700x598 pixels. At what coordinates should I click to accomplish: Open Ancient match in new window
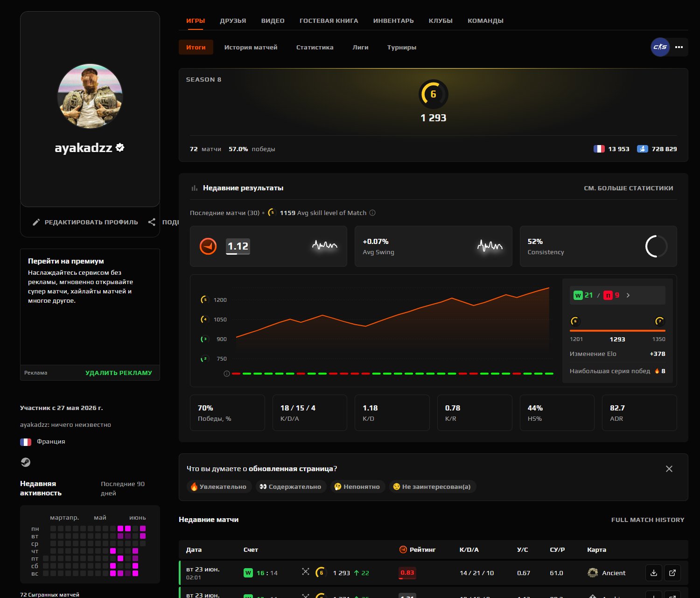point(672,573)
